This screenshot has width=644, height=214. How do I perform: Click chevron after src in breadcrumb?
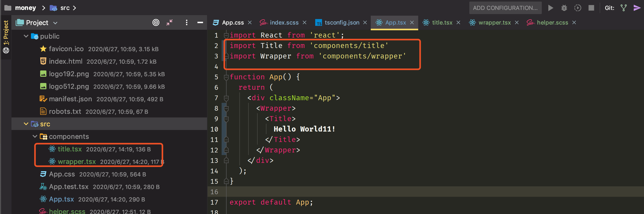[75, 8]
